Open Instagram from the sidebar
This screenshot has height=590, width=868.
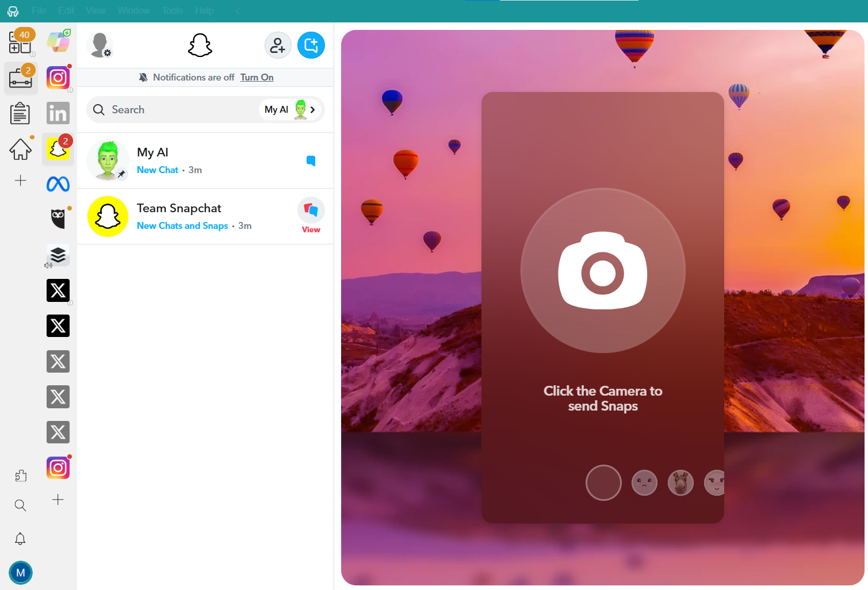58,77
